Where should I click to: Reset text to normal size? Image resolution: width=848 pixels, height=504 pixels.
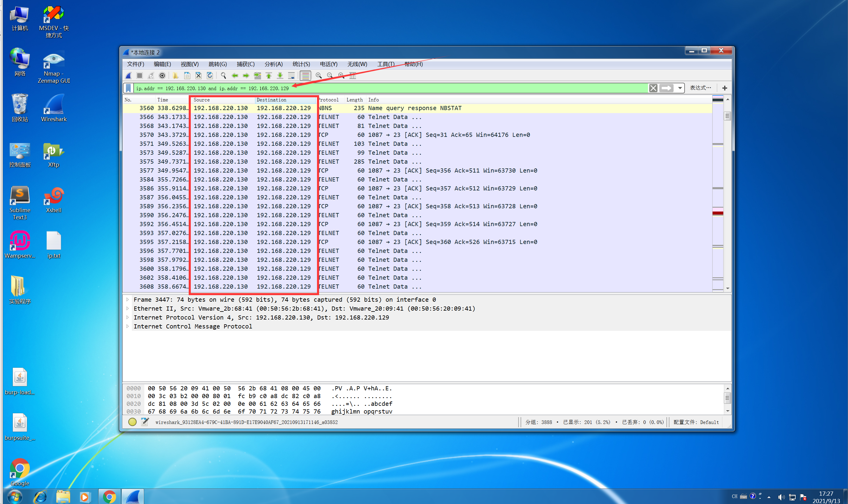[341, 76]
